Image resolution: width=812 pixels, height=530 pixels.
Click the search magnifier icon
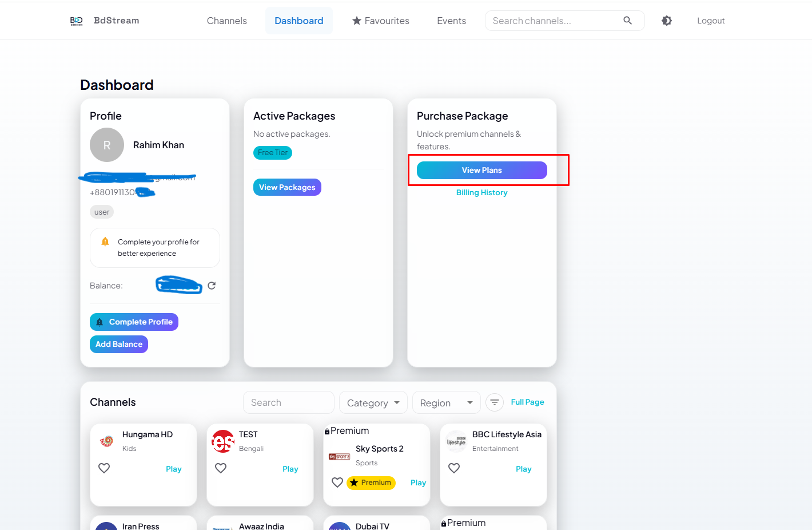[627, 21]
